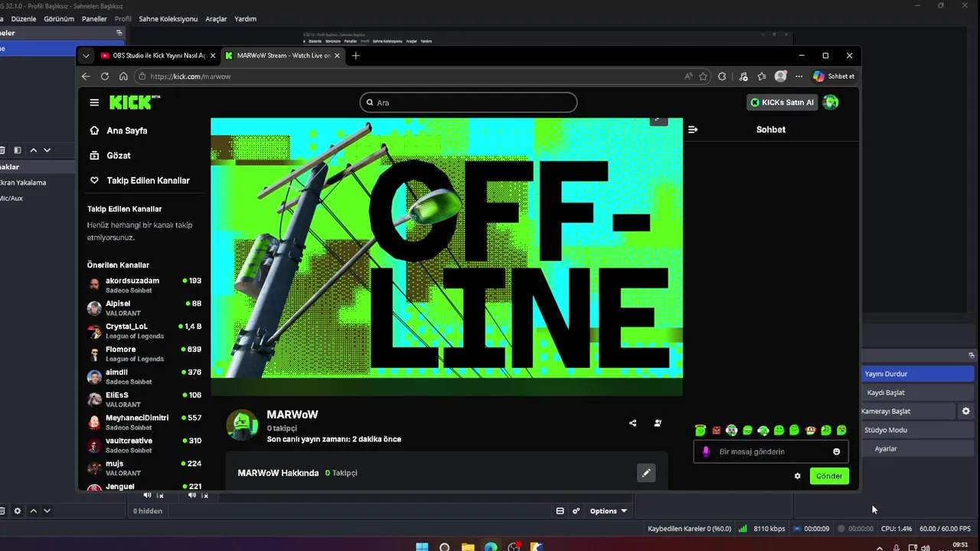The image size is (980, 551).
Task: Open OBS Görünüm menu
Action: tap(59, 18)
